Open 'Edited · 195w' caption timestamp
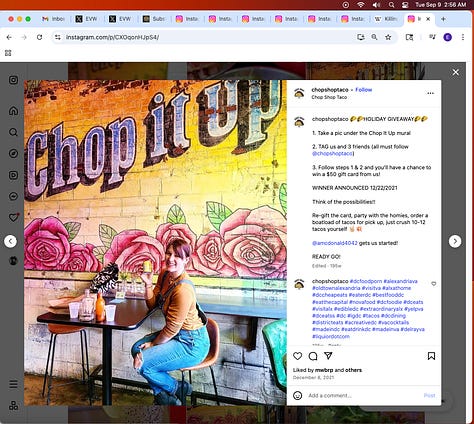The height and width of the screenshot is (424, 474). [x=327, y=266]
